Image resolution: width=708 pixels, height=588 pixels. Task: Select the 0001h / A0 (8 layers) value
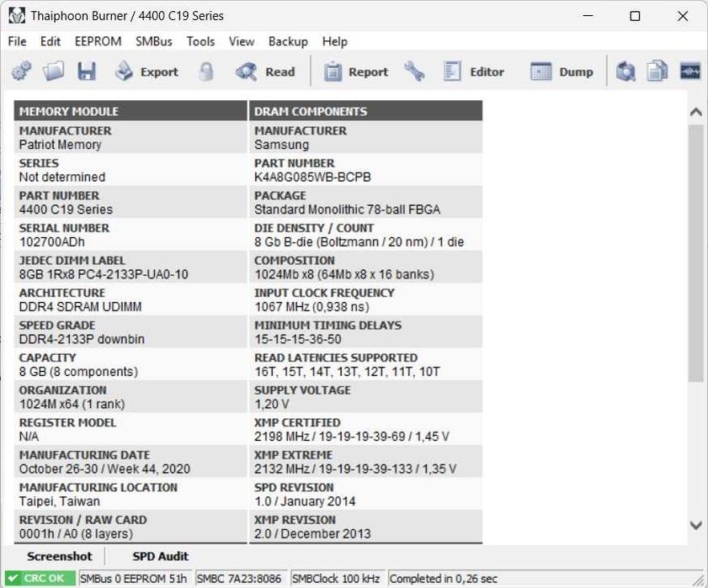[76, 534]
